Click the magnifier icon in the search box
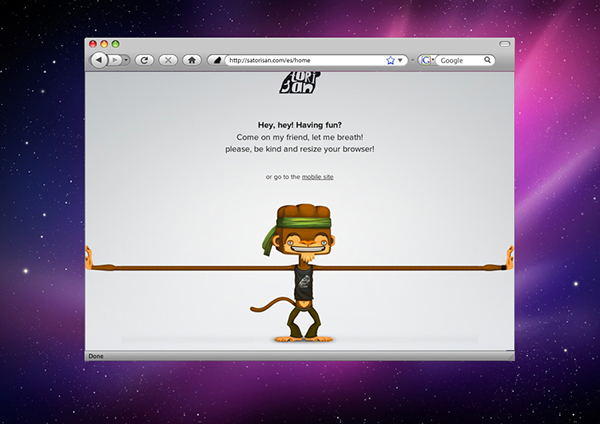The image size is (600, 424). [x=487, y=60]
